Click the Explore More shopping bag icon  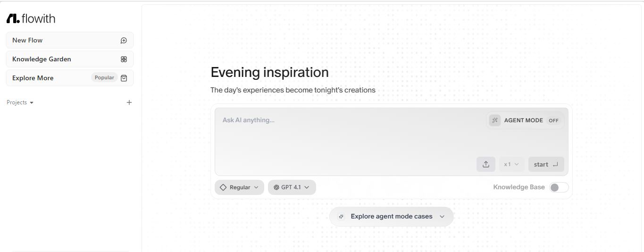(124, 78)
